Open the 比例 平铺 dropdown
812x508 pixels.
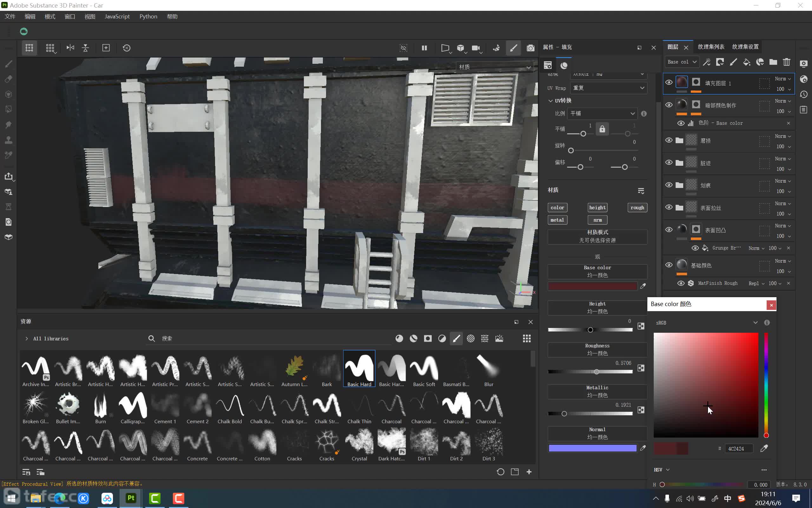click(x=602, y=114)
